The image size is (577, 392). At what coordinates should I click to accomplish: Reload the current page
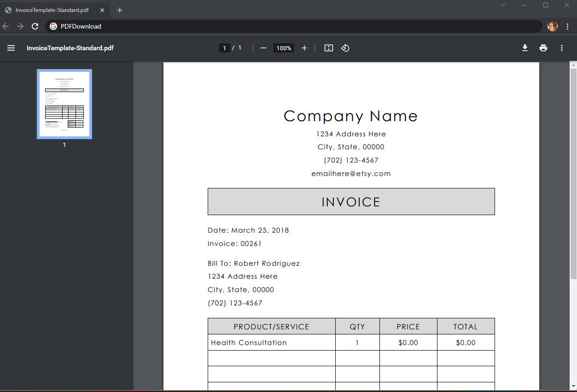click(35, 26)
